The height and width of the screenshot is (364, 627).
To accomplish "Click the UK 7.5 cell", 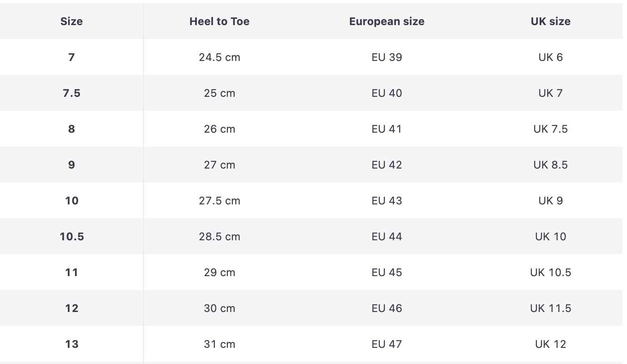I will [x=550, y=129].
